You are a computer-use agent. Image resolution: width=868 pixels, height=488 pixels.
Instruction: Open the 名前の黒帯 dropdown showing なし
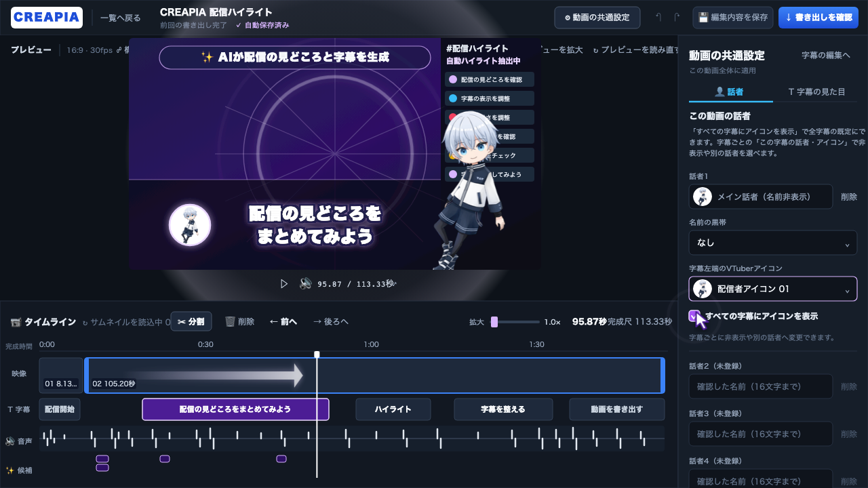pyautogui.click(x=773, y=243)
